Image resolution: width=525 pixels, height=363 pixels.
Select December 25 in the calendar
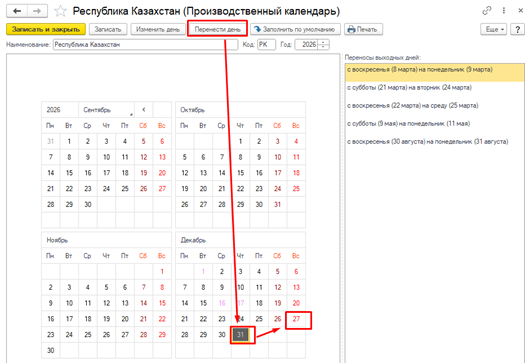click(x=259, y=319)
